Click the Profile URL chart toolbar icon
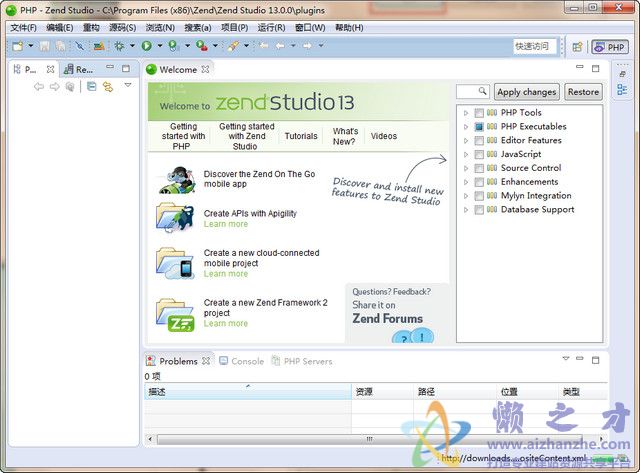The image size is (640, 473). click(x=98, y=46)
